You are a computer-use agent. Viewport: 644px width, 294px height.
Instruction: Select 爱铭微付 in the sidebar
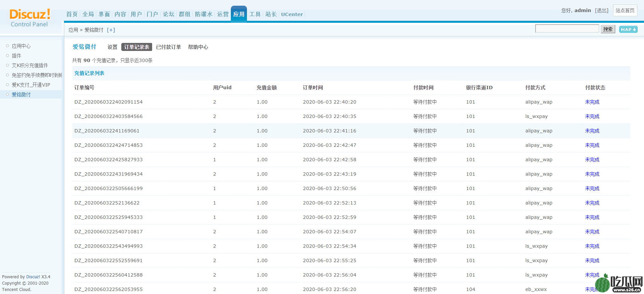(x=21, y=95)
